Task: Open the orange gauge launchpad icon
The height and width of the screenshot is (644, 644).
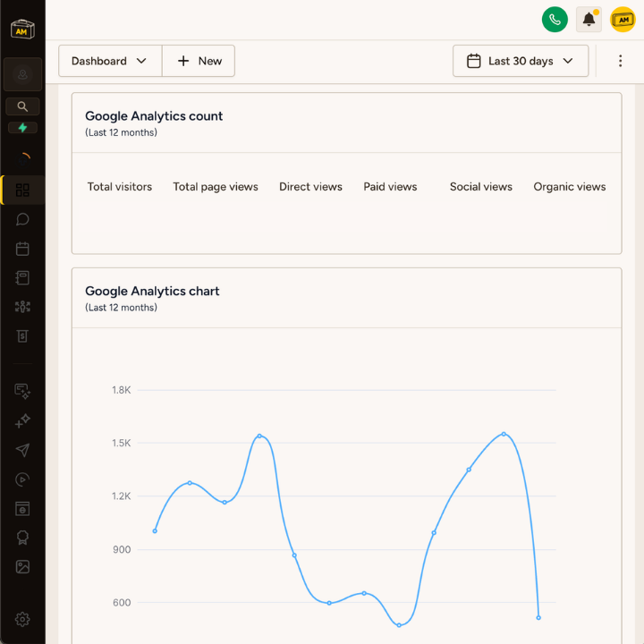Action: 23,159
